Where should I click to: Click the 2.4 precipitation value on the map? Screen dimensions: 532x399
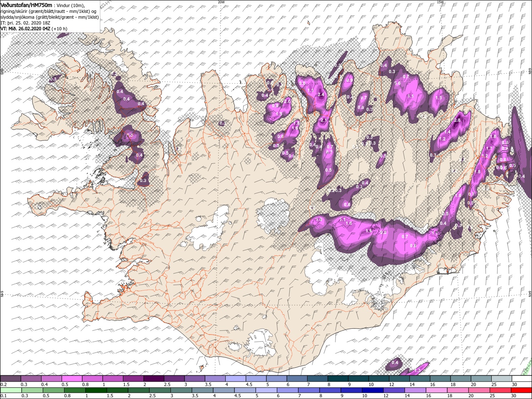320,95
